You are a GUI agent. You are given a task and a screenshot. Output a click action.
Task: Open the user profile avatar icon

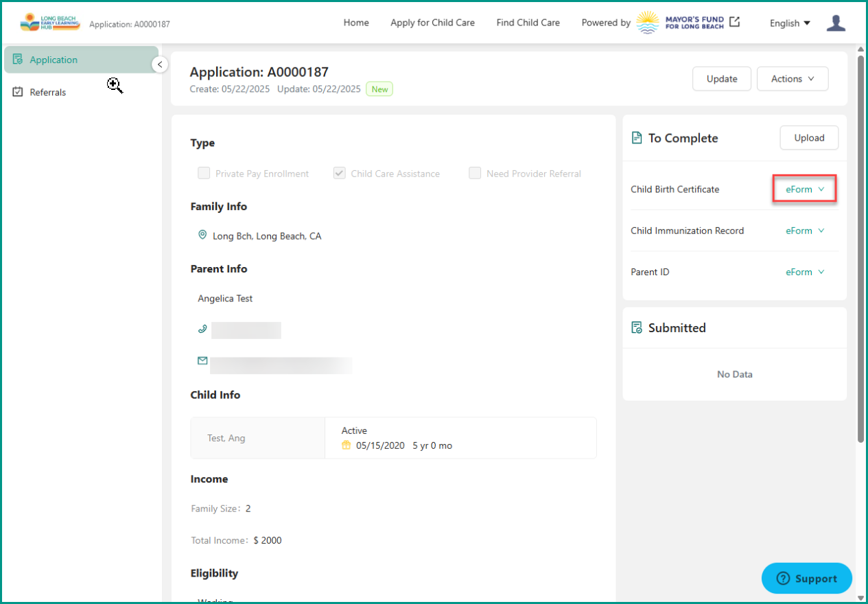836,23
